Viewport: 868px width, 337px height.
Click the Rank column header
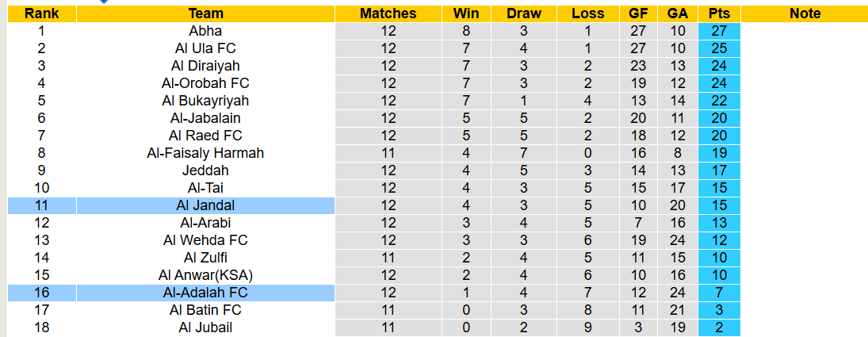(x=41, y=13)
